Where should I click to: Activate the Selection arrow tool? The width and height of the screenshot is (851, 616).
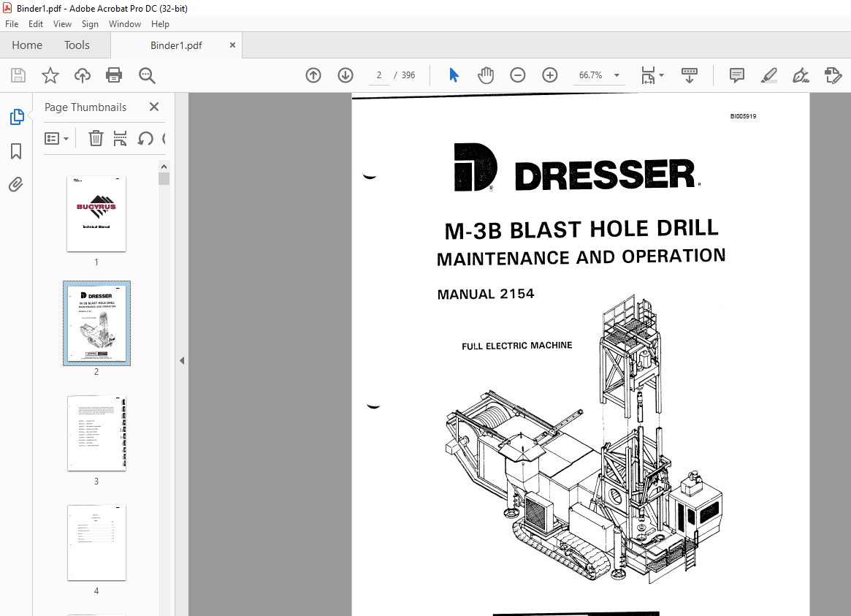click(x=454, y=75)
